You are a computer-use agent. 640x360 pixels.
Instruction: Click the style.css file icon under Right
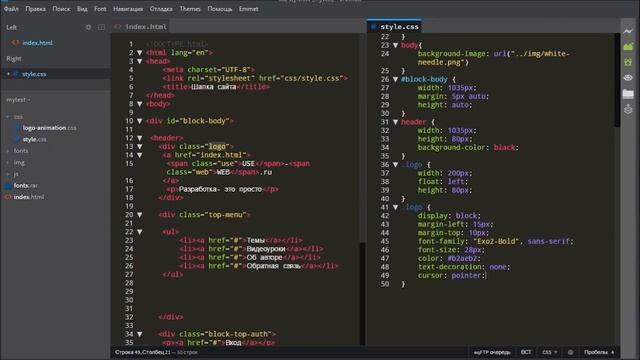pyautogui.click(x=16, y=74)
